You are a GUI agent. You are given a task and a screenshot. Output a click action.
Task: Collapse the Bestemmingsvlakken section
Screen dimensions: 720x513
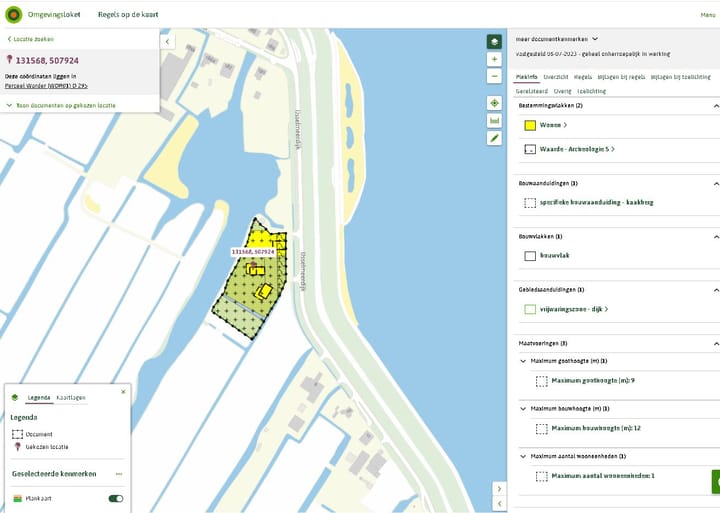(x=715, y=105)
